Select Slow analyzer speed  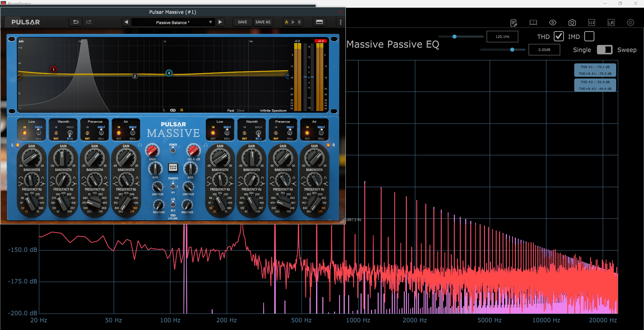(240, 110)
